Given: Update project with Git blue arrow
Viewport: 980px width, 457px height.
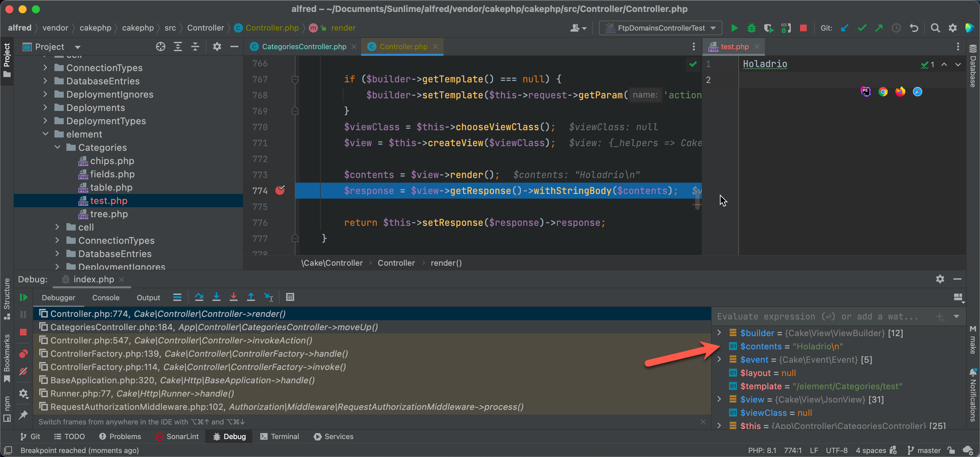Looking at the screenshot, I should [x=845, y=28].
